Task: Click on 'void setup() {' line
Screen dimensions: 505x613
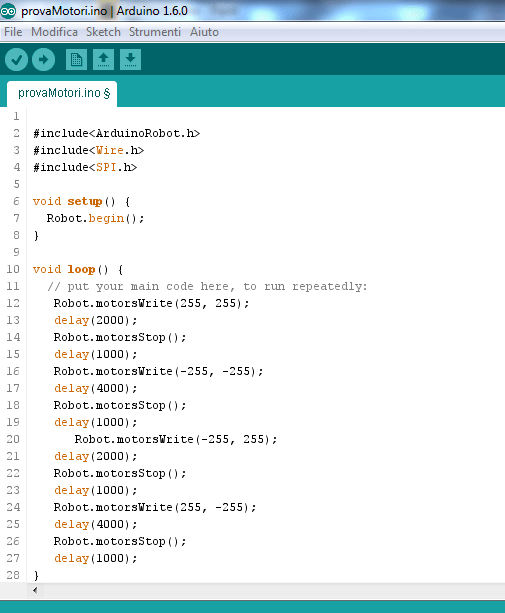Action: [x=81, y=201]
